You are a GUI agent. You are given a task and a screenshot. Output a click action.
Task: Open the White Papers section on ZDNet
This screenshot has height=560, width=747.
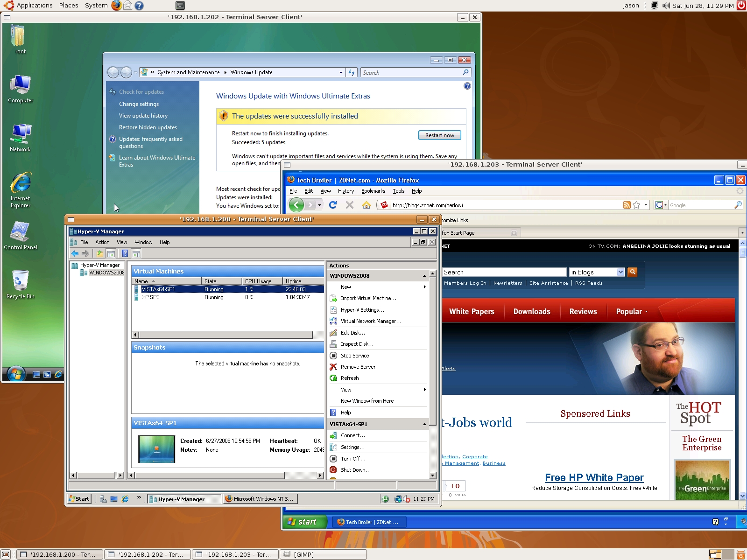pyautogui.click(x=472, y=311)
